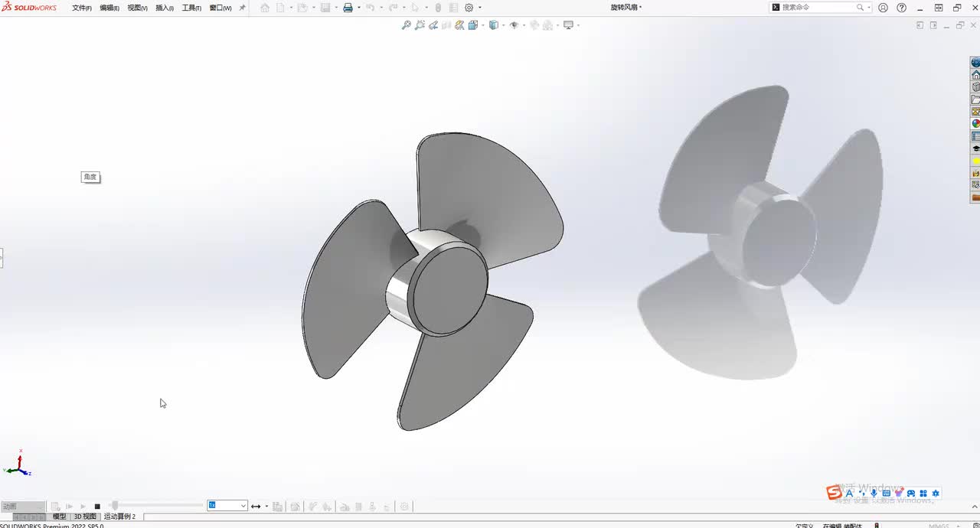Click the Save Animation icon
This screenshot has width=980, height=528.
point(277,507)
